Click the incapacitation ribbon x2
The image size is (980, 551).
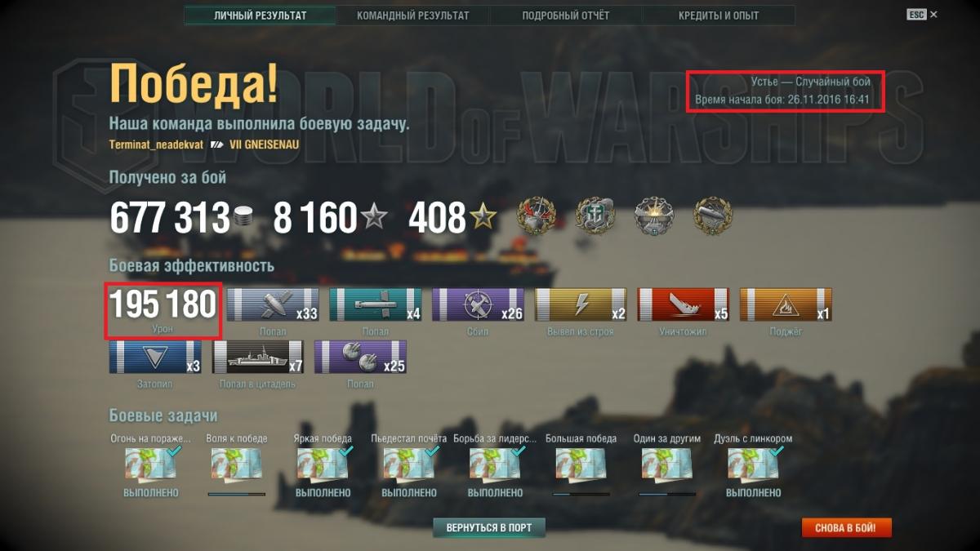pyautogui.click(x=581, y=304)
